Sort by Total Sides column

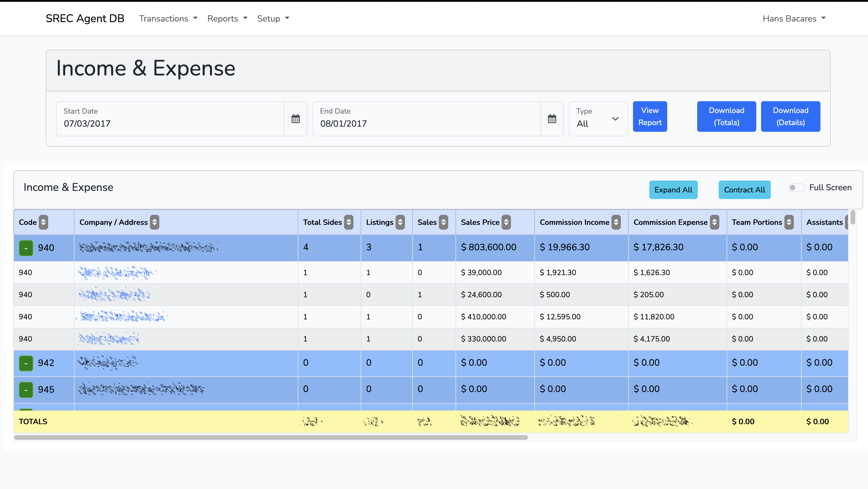pyautogui.click(x=349, y=222)
